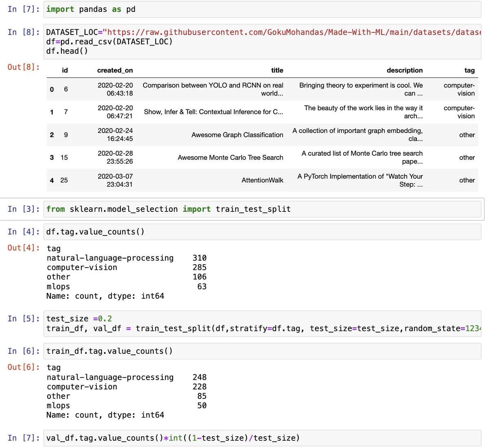This screenshot has height=448, width=488.
Task: Click the 'Awesome Monte Carlo Tree Search' title cell
Action: (231, 157)
